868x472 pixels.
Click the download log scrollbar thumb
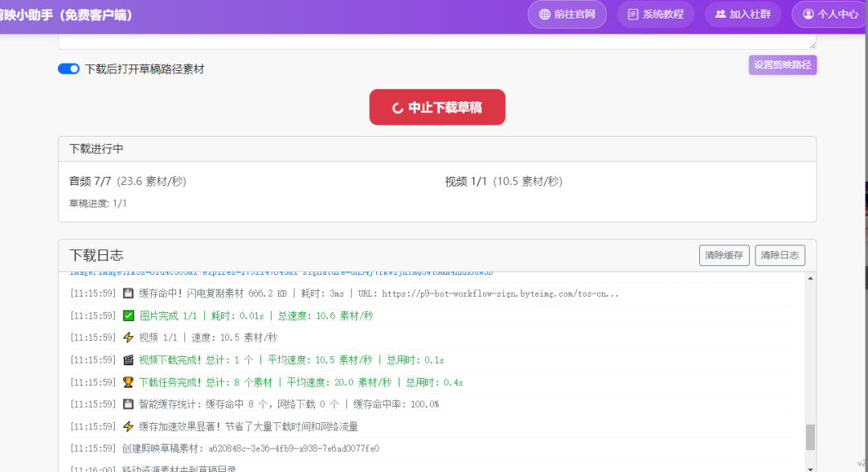810,437
